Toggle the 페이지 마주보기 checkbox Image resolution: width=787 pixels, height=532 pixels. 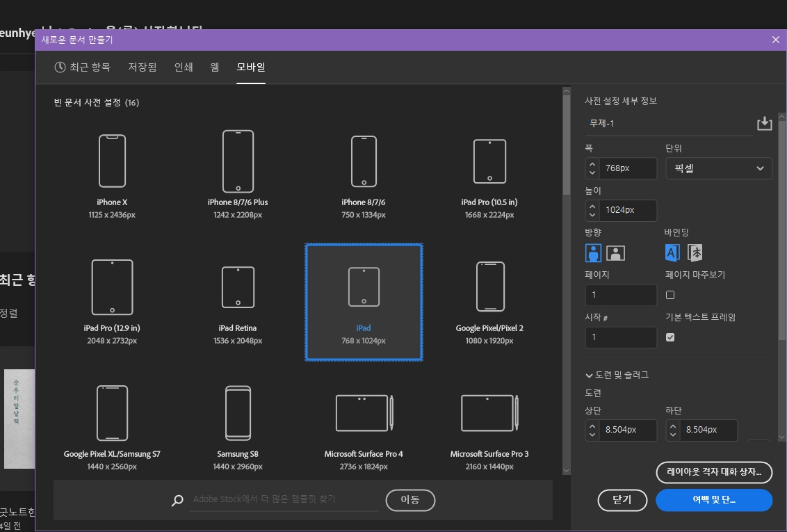[x=670, y=295]
